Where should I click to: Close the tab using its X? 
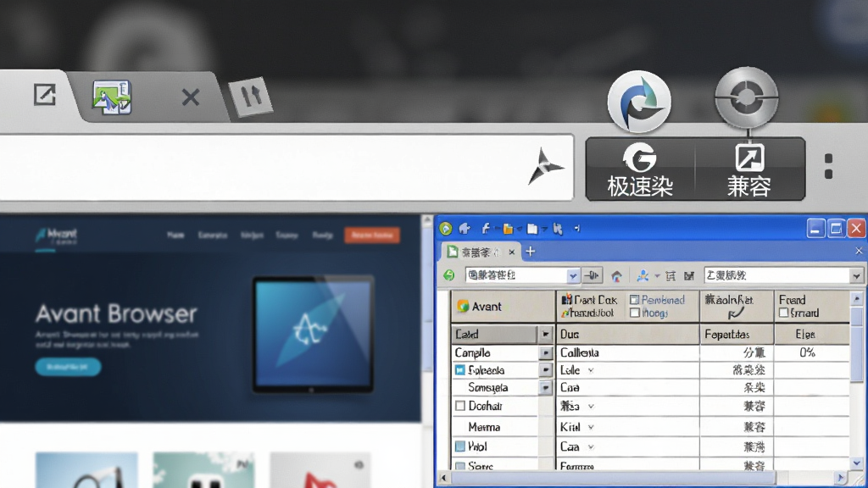point(191,97)
